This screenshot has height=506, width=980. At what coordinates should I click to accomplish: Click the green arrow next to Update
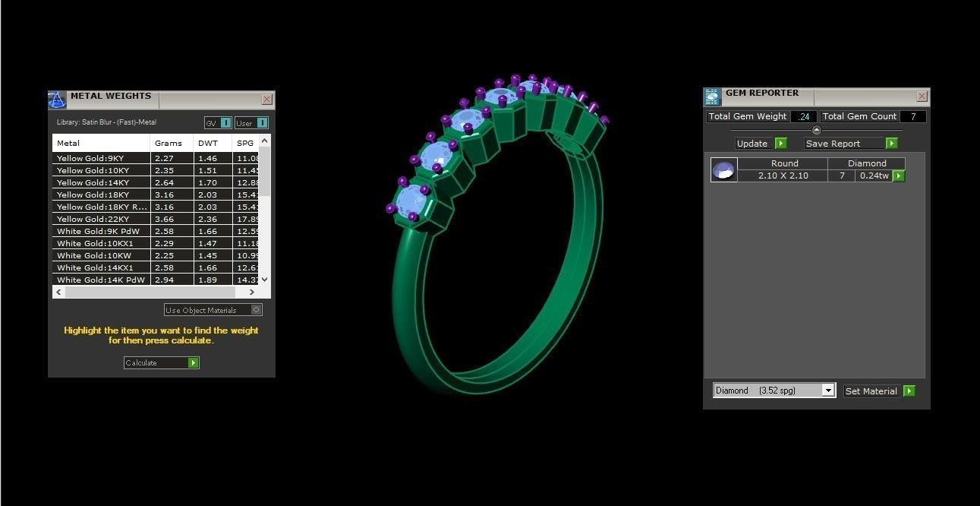coord(780,144)
